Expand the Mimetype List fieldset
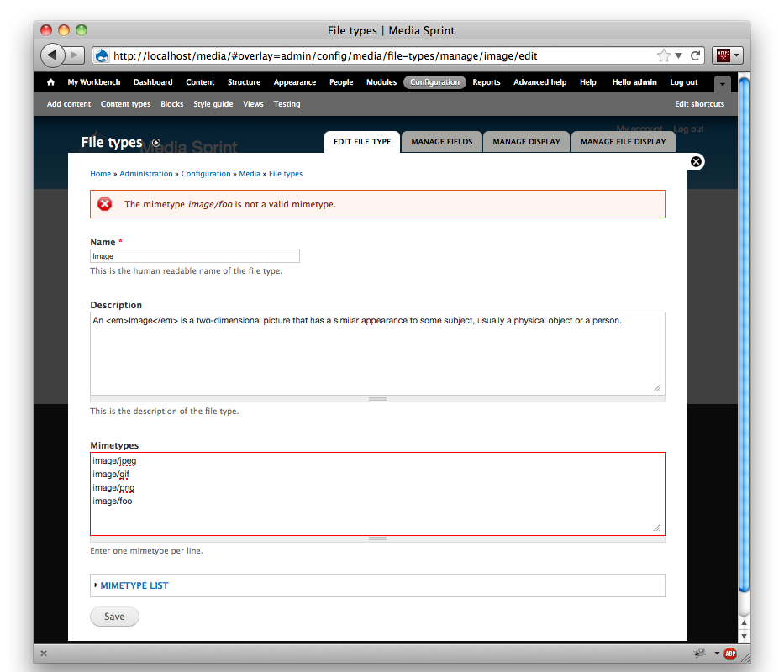 point(134,585)
